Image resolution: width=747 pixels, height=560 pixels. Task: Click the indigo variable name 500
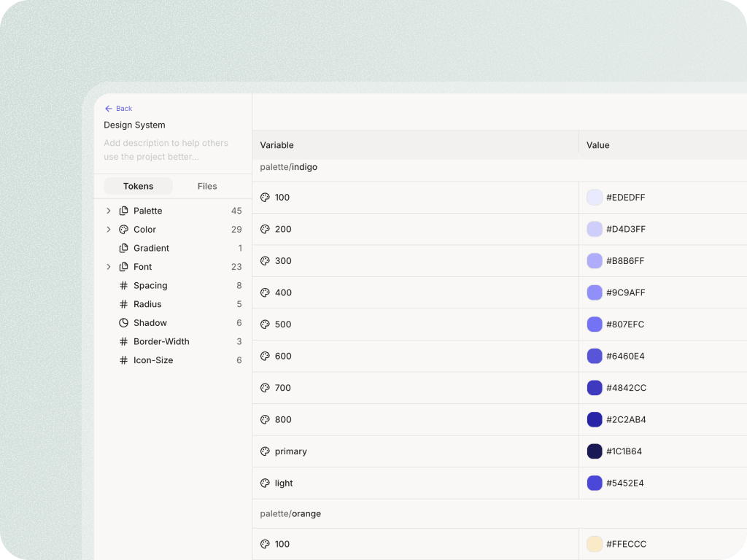tap(283, 324)
